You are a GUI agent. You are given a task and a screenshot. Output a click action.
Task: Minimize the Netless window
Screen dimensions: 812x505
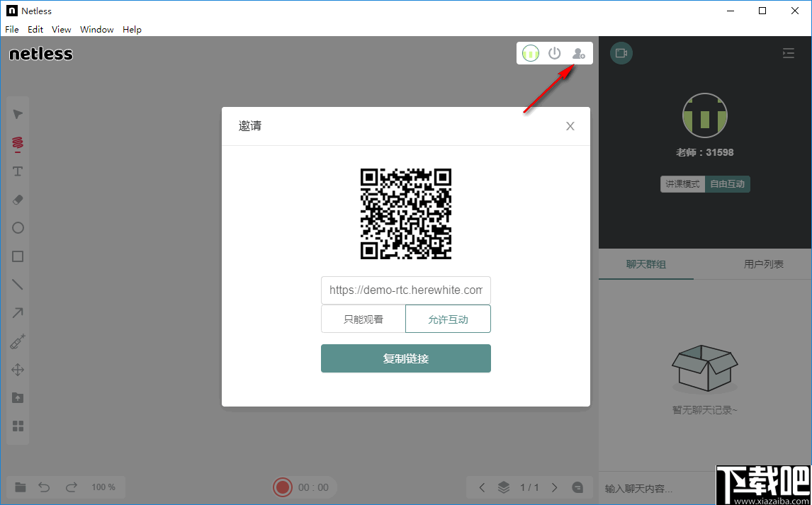coord(731,11)
